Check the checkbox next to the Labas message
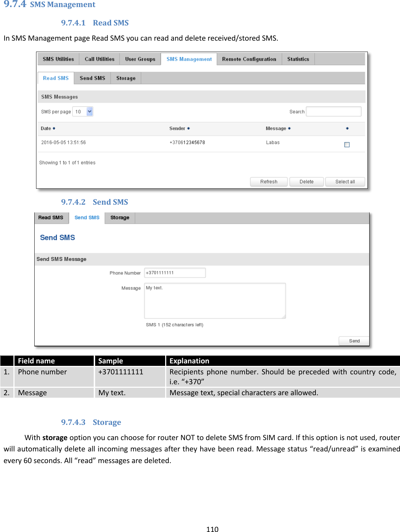400x532 pixels. (x=347, y=144)
